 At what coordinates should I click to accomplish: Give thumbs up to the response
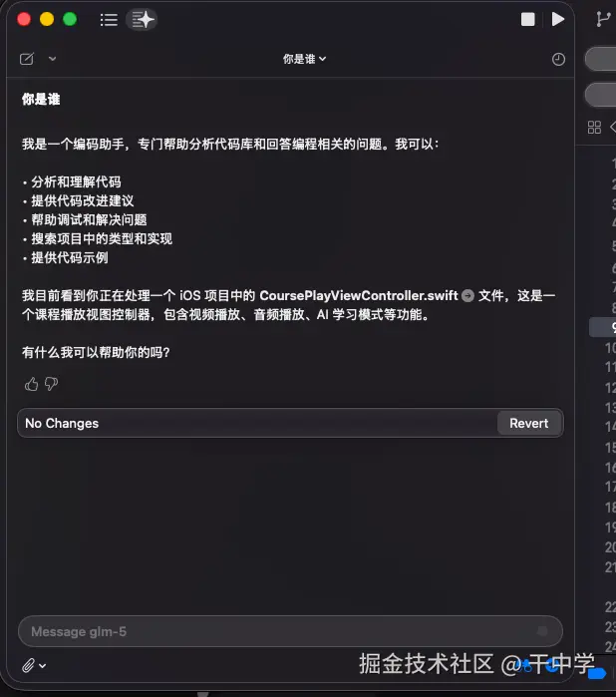pyautogui.click(x=32, y=384)
